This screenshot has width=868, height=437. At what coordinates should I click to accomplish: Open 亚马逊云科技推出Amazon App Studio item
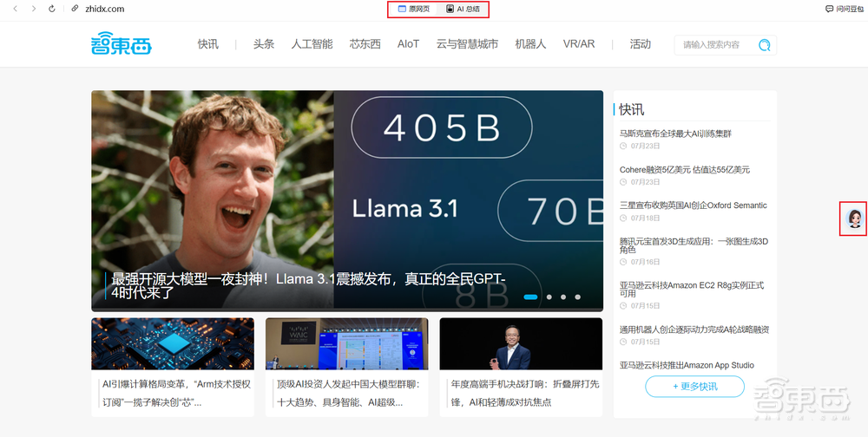[687, 365]
